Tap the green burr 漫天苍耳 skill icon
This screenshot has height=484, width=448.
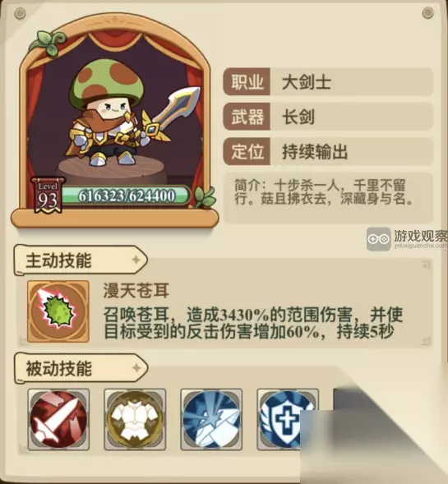coord(58,311)
